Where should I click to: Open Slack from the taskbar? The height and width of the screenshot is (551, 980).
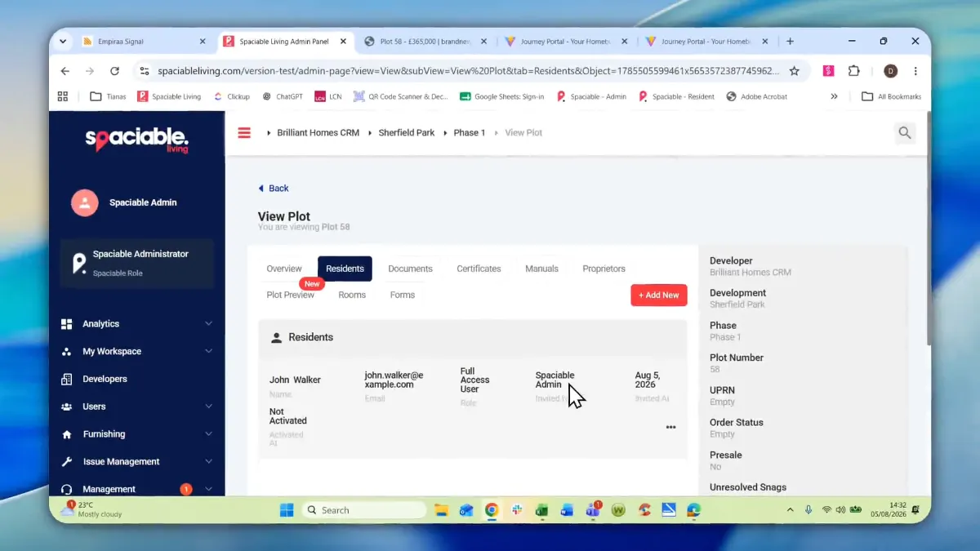point(516,510)
